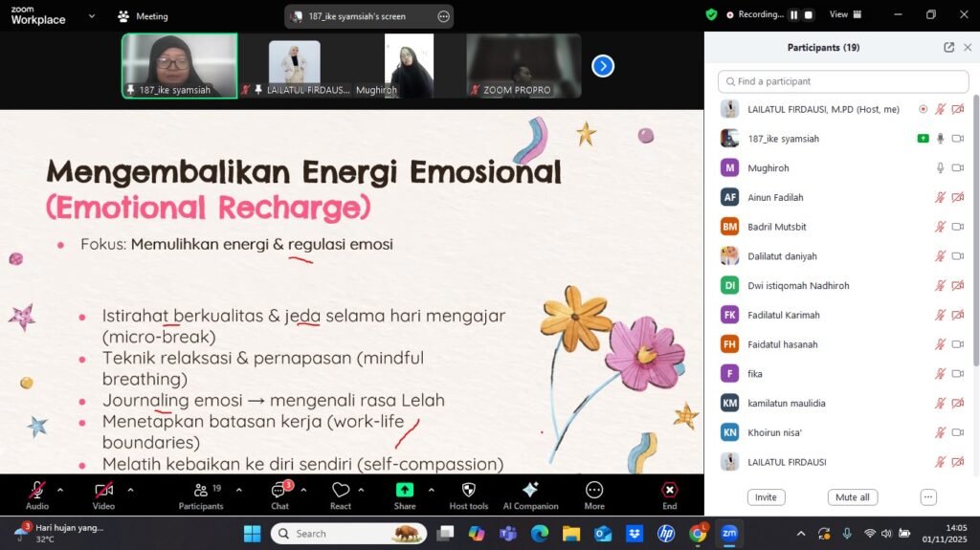Open Host tools shield icon
This screenshot has height=550, width=980.
tap(468, 490)
